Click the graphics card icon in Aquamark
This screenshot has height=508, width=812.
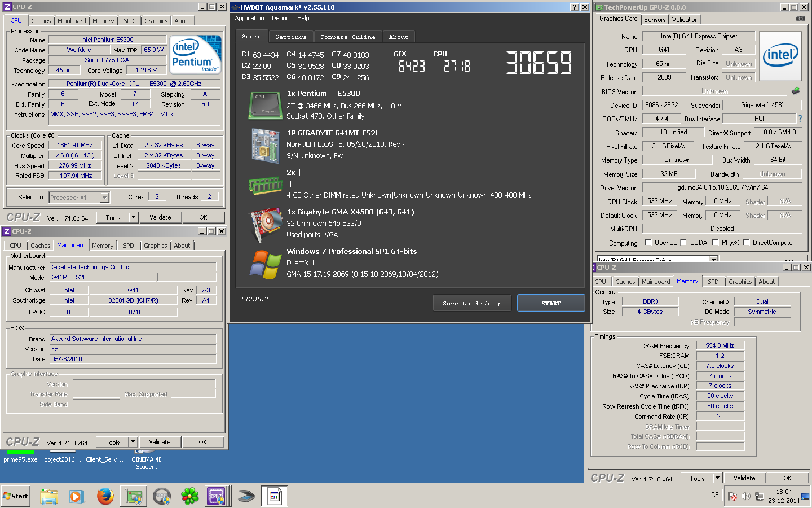click(265, 225)
